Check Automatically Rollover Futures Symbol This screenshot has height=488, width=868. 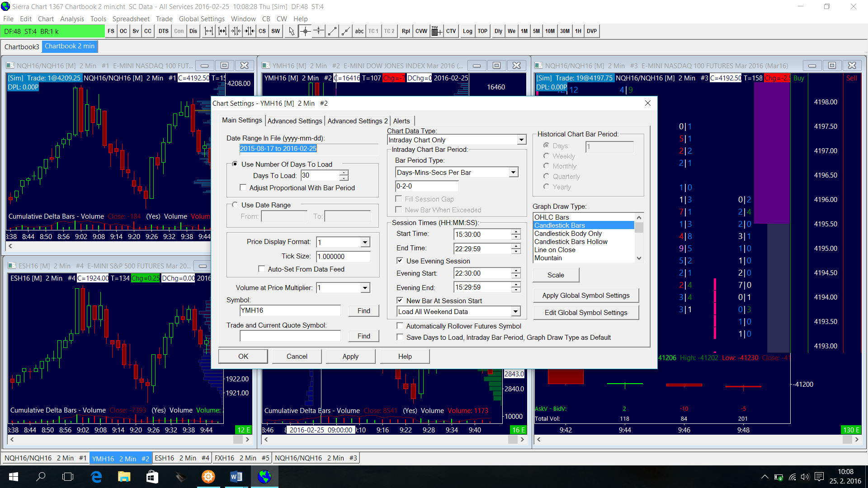[400, 326]
